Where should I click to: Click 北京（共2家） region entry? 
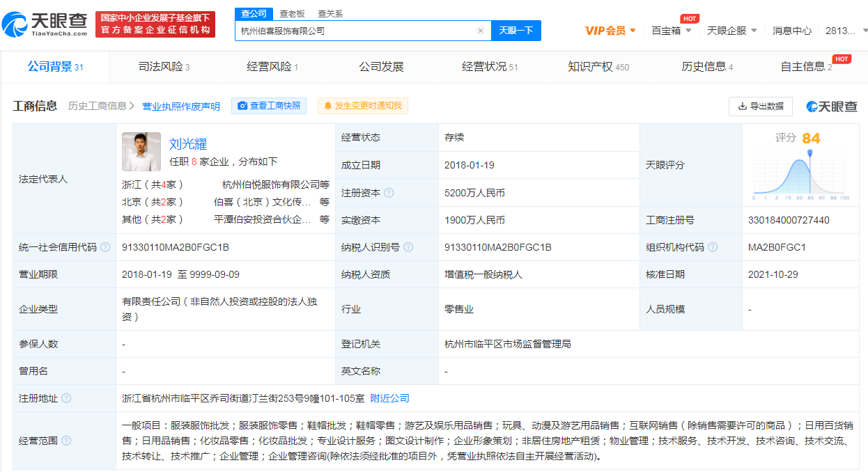153,202
